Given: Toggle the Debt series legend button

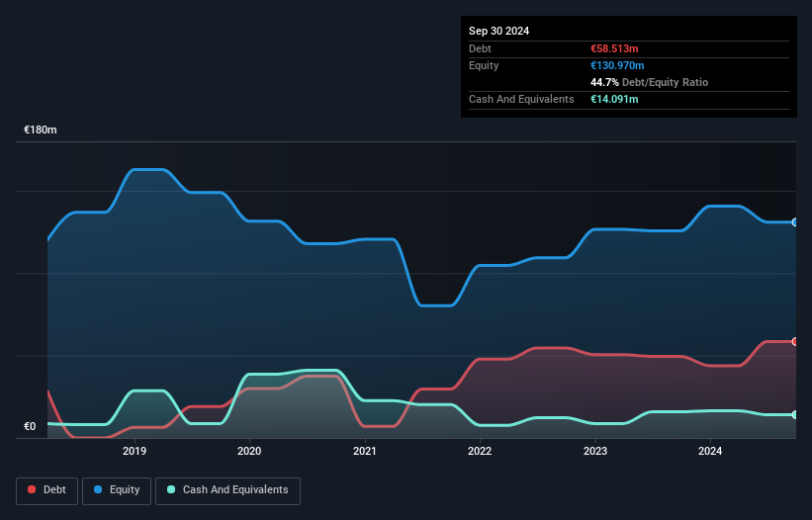Looking at the screenshot, I should pyautogui.click(x=46, y=490).
